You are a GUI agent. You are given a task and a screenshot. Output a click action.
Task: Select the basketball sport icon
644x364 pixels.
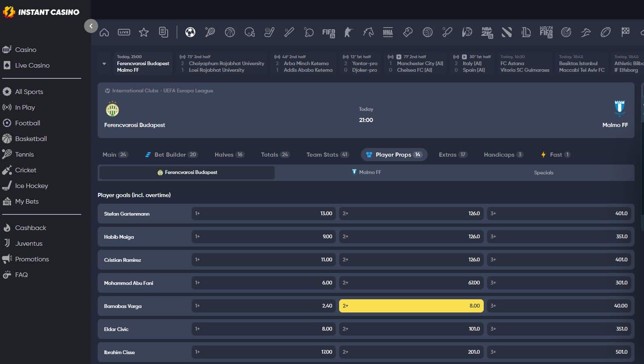point(229,32)
